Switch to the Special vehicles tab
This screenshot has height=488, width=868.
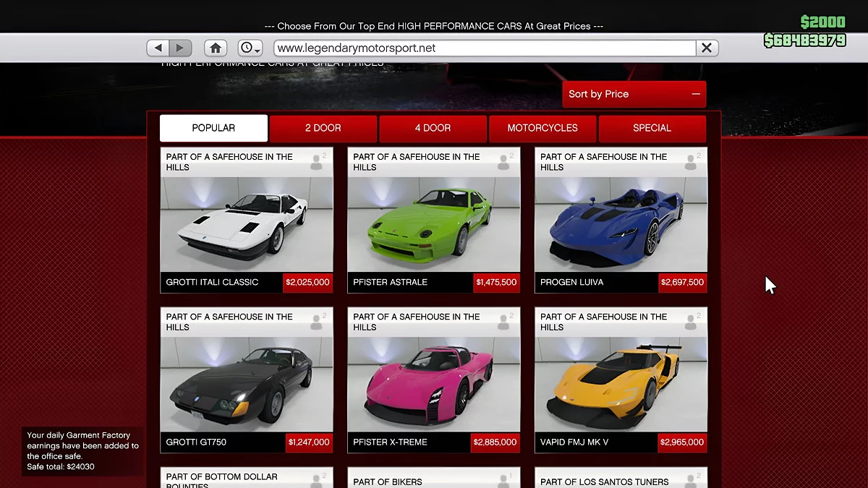tap(652, 128)
